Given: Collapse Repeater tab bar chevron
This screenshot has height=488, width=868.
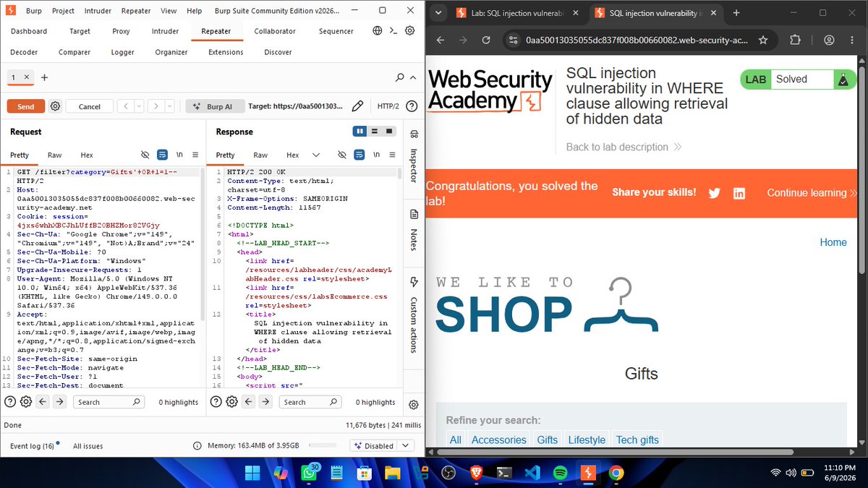Looking at the screenshot, I should click(x=414, y=77).
